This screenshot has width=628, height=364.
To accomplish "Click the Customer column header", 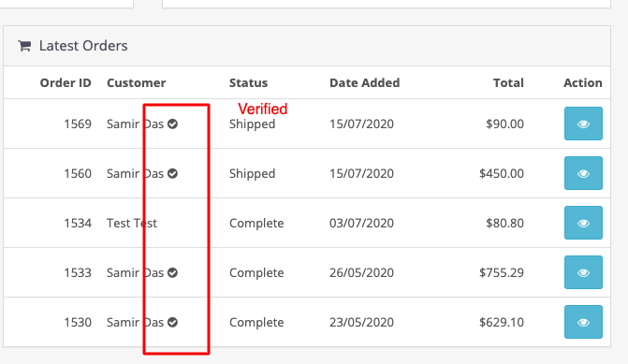I will pyautogui.click(x=136, y=83).
